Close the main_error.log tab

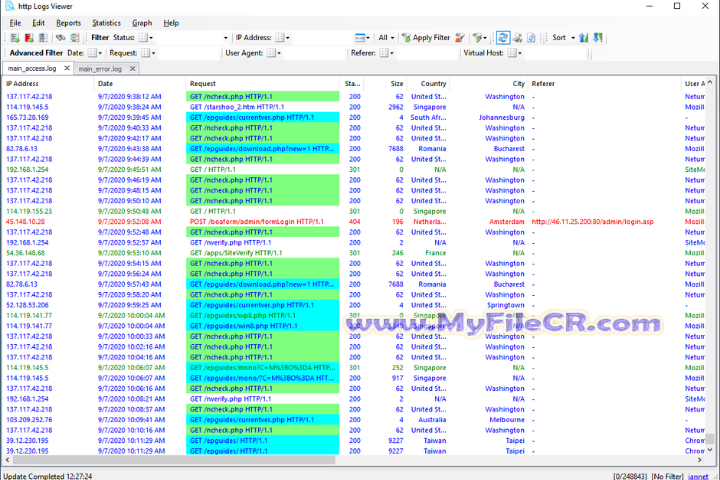[x=133, y=68]
